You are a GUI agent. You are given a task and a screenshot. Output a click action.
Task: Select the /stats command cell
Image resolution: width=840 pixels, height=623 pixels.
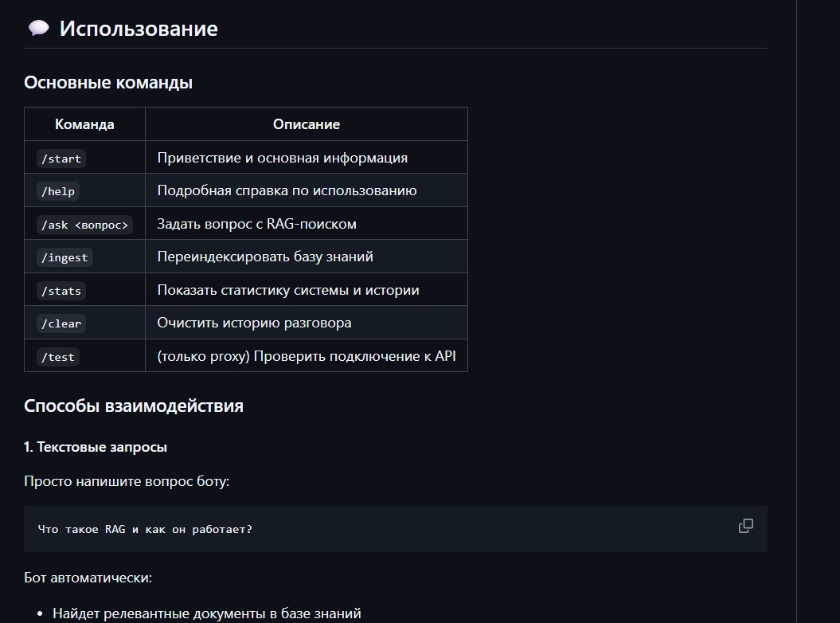pyautogui.click(x=61, y=291)
